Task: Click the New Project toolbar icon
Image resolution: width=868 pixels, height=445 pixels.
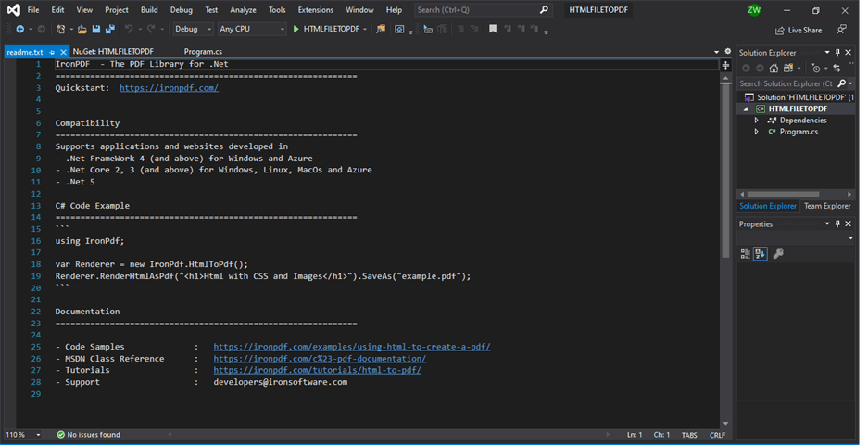Action: [61, 29]
